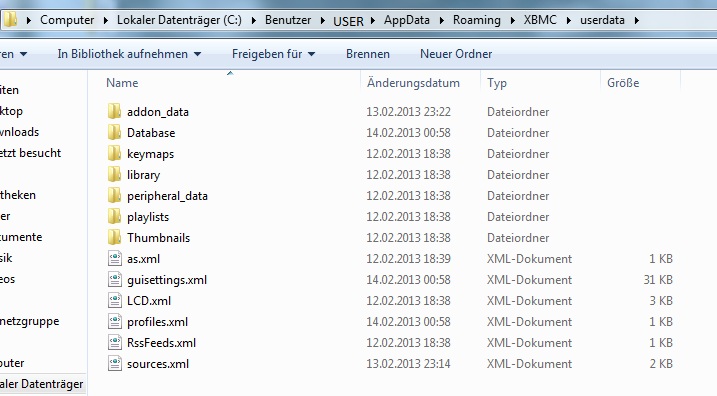
Task: Select the Database folder name
Action: coord(151,133)
